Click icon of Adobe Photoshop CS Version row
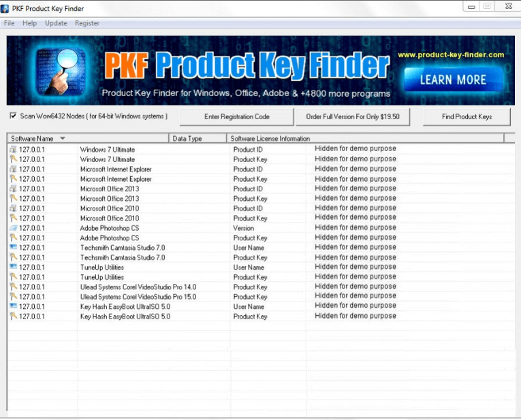Screen dimensions: 521x420 click(13, 228)
